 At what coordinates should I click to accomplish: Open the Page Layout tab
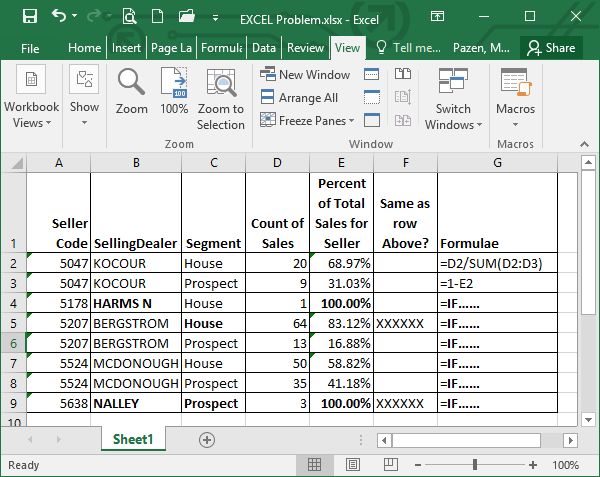point(171,48)
